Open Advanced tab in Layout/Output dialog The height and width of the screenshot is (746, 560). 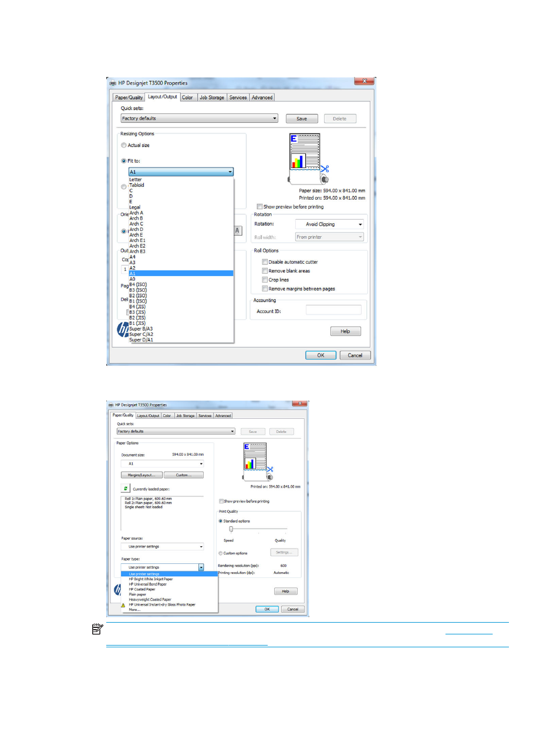click(262, 98)
